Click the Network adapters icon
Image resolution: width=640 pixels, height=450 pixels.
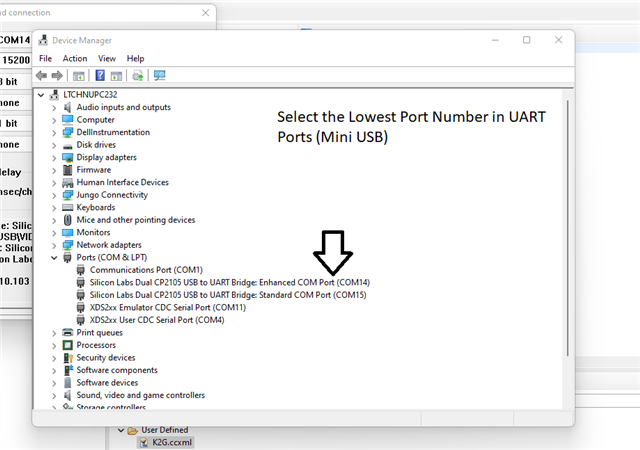click(67, 245)
